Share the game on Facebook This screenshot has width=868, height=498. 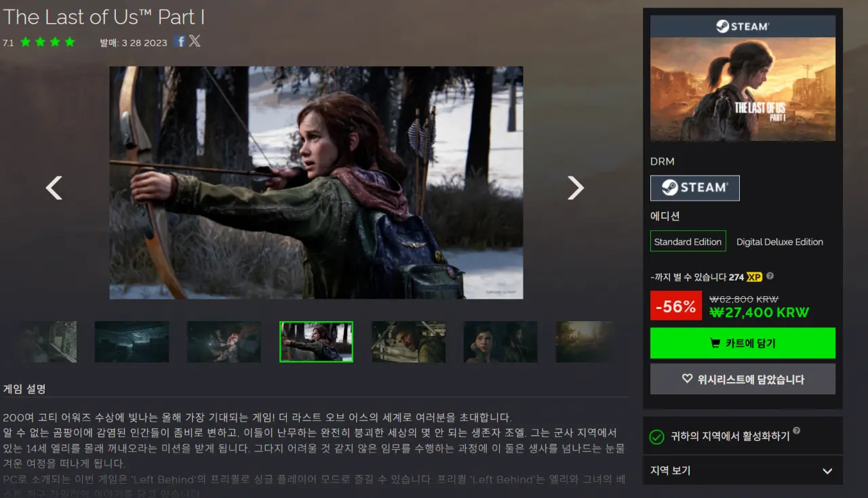[x=180, y=41]
